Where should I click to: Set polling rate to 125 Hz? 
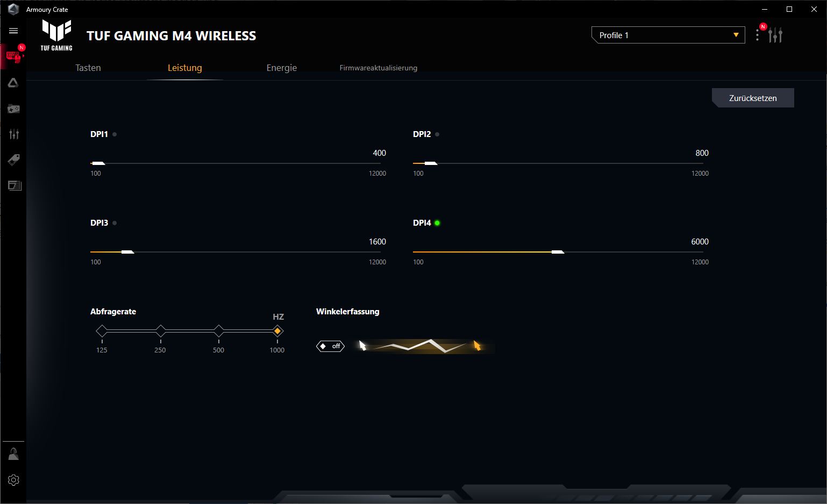(102, 331)
